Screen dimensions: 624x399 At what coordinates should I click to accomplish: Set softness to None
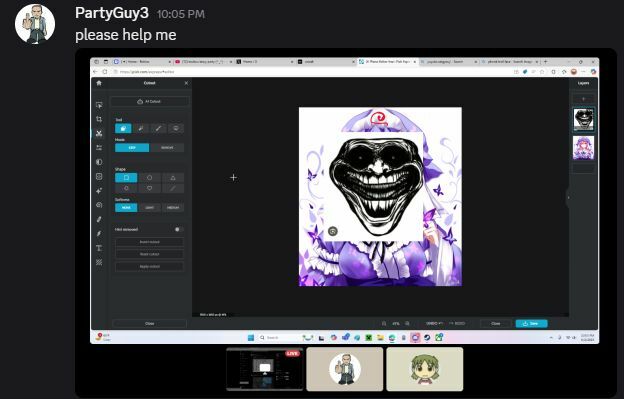pos(126,208)
